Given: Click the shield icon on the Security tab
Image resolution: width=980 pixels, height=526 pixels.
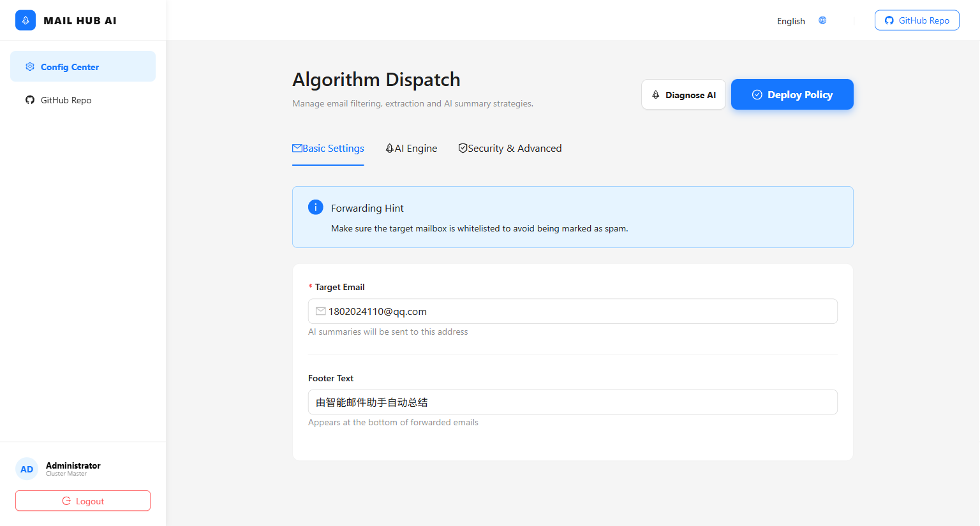Looking at the screenshot, I should click(x=463, y=149).
